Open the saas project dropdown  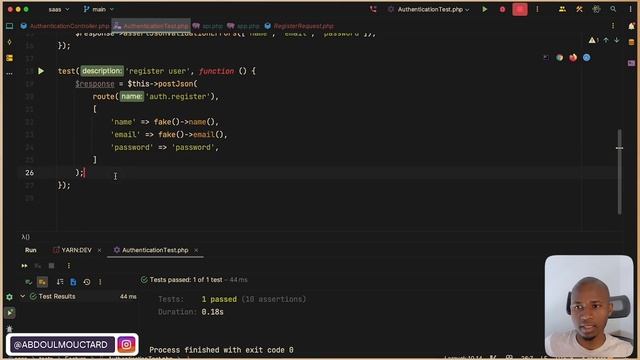59,9
